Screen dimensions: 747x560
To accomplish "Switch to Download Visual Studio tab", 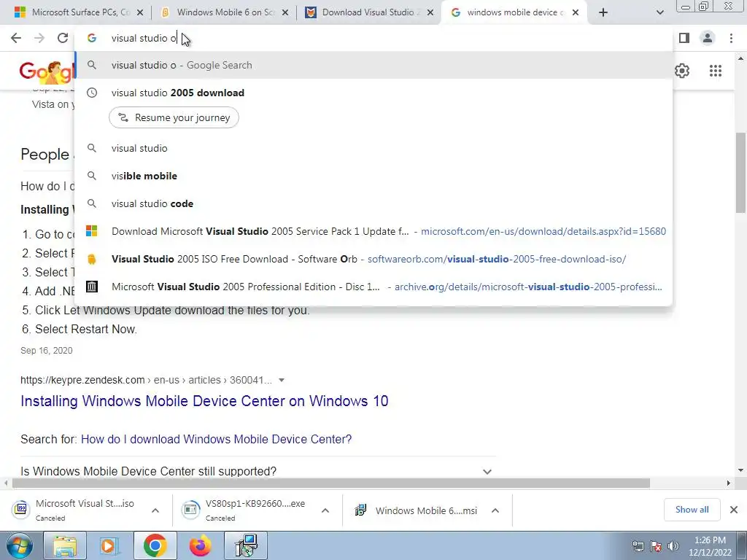I will pos(370,12).
